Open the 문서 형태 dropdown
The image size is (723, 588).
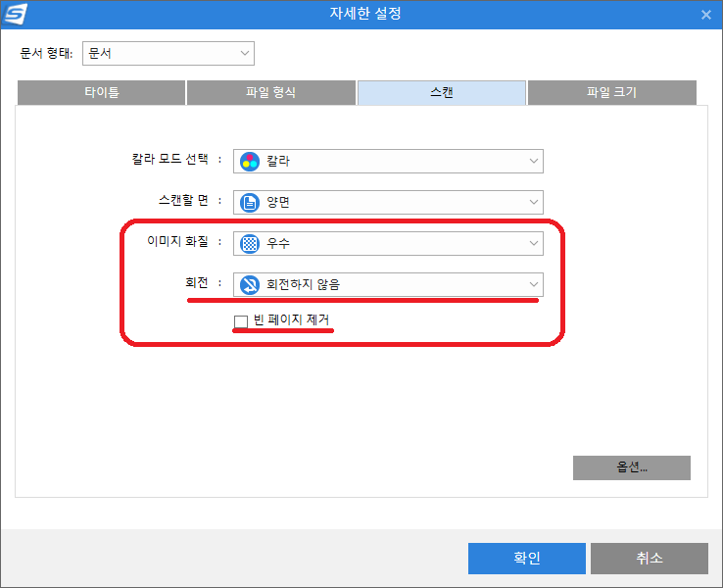(169, 54)
